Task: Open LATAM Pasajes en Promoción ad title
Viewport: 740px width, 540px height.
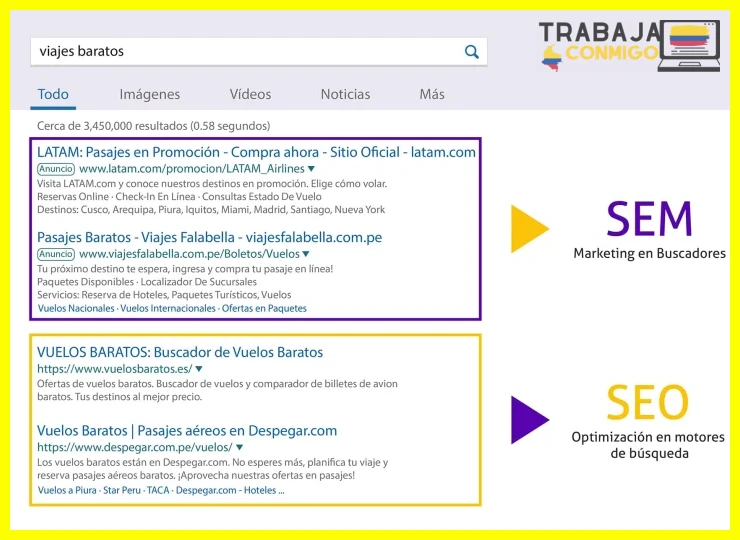Action: [x=256, y=152]
